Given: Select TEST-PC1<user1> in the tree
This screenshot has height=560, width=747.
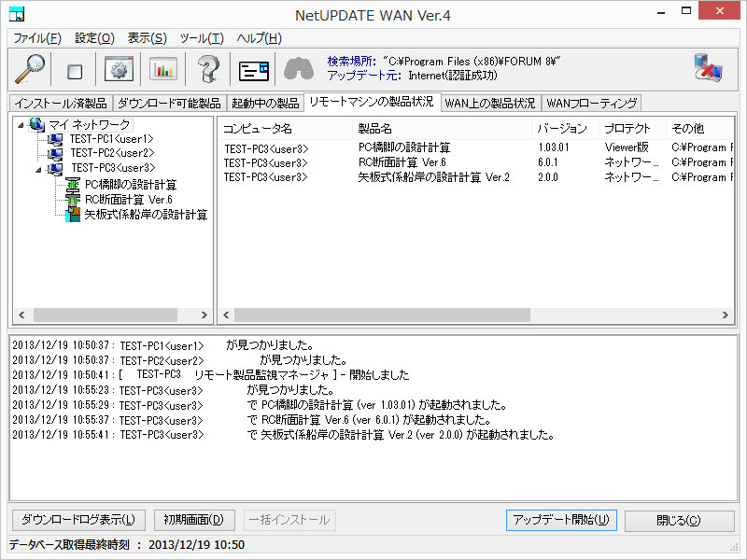Looking at the screenshot, I should 112,139.
